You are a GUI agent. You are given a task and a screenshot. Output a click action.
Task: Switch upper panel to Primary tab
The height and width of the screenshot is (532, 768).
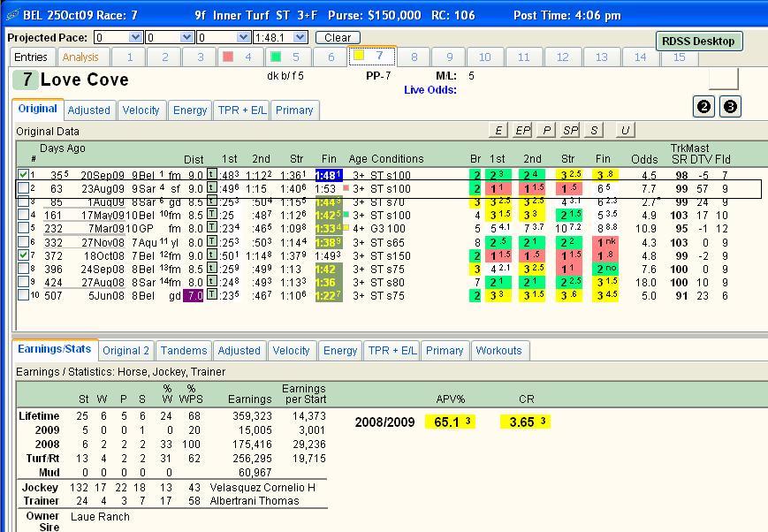pos(294,110)
